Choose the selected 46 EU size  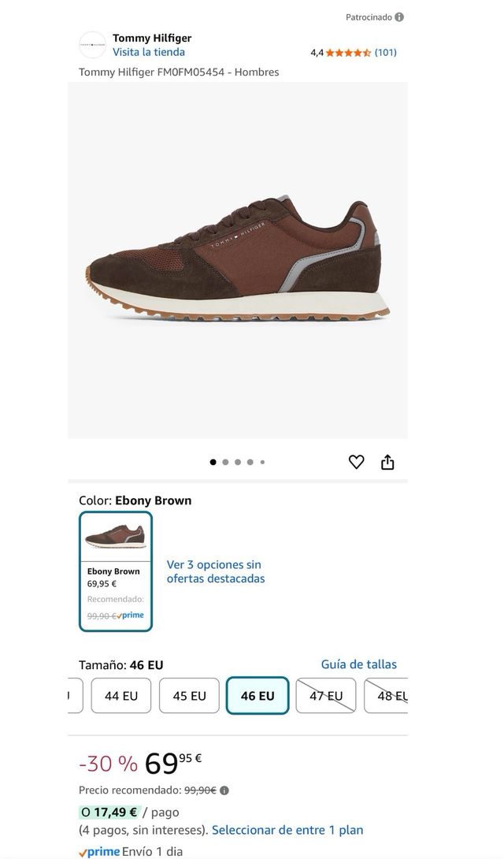click(258, 696)
